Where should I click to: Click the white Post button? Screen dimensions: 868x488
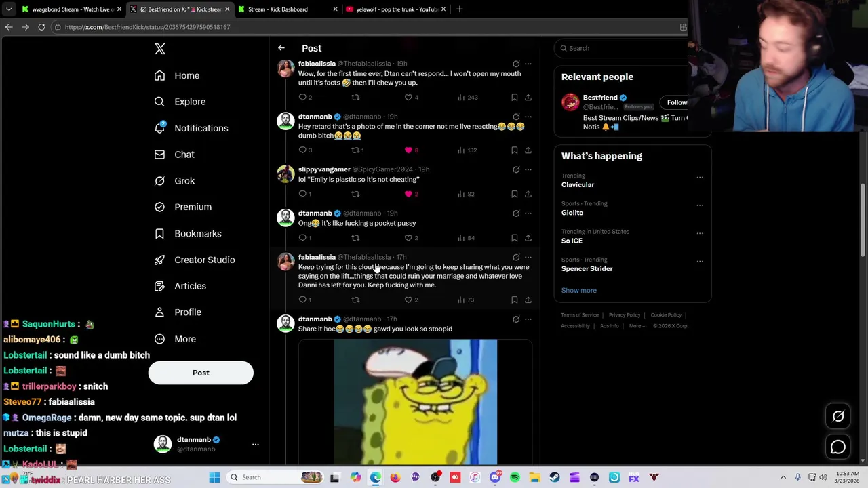point(201,373)
